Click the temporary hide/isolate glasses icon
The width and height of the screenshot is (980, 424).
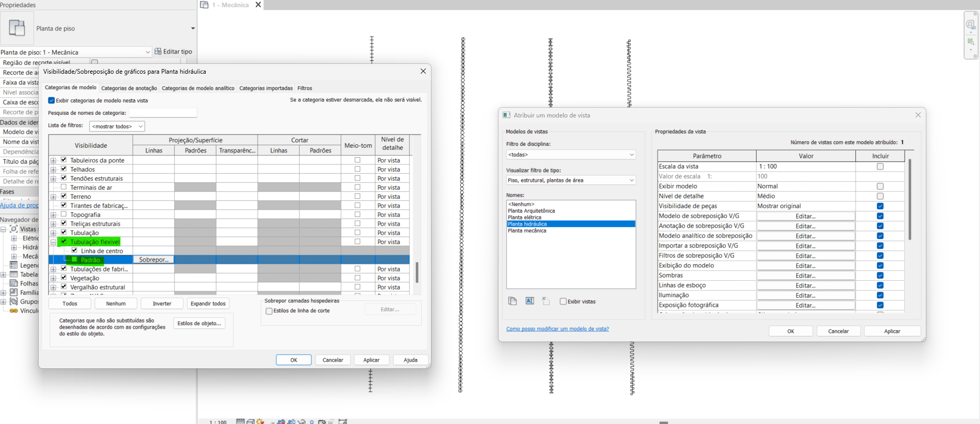tap(302, 421)
